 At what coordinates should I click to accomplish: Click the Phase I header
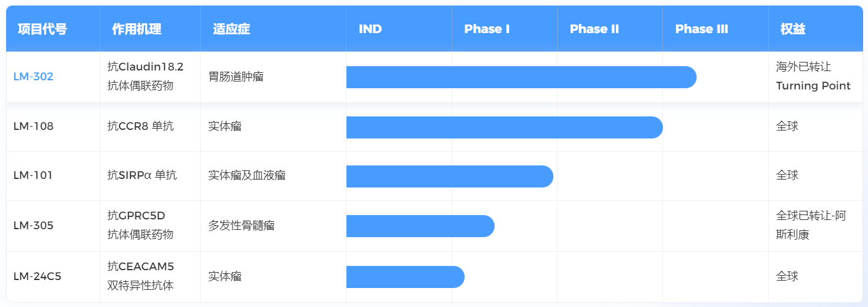(487, 29)
